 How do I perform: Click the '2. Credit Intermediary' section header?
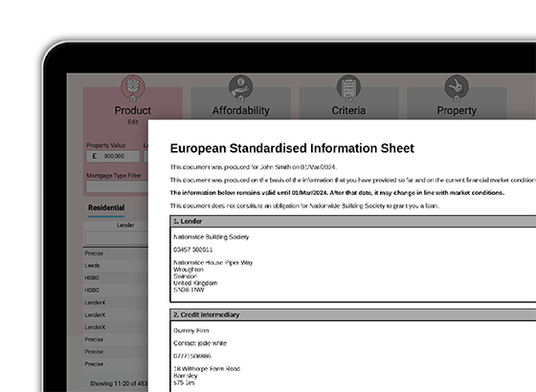point(353,315)
